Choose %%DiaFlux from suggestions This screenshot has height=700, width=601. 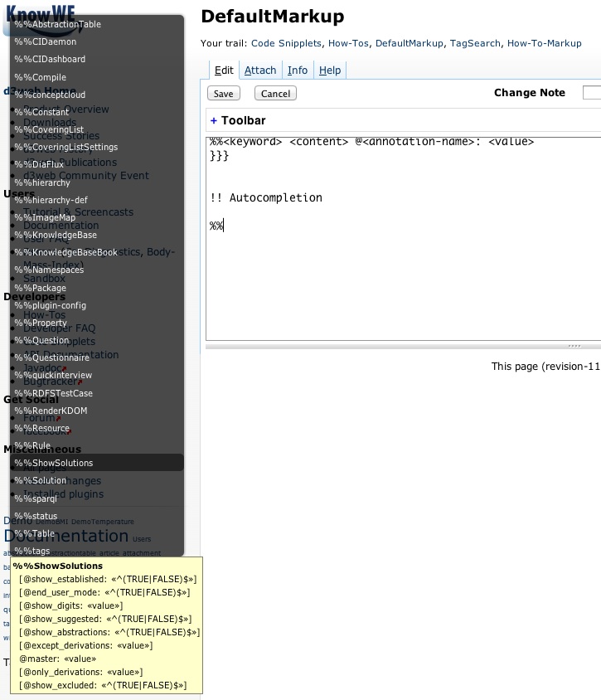(x=97, y=164)
